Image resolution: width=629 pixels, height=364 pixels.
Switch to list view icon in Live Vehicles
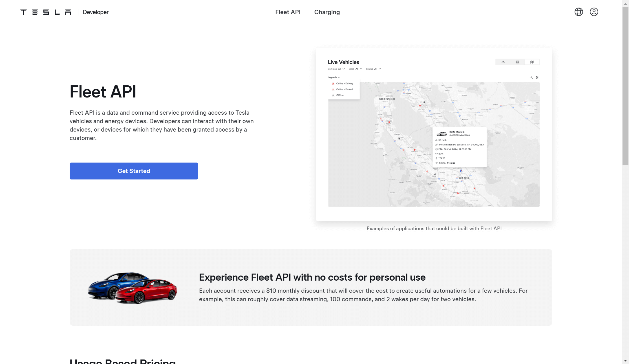(x=517, y=62)
